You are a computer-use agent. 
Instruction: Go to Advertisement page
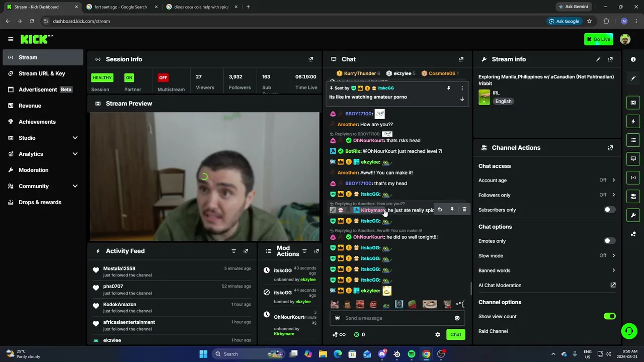43,89
